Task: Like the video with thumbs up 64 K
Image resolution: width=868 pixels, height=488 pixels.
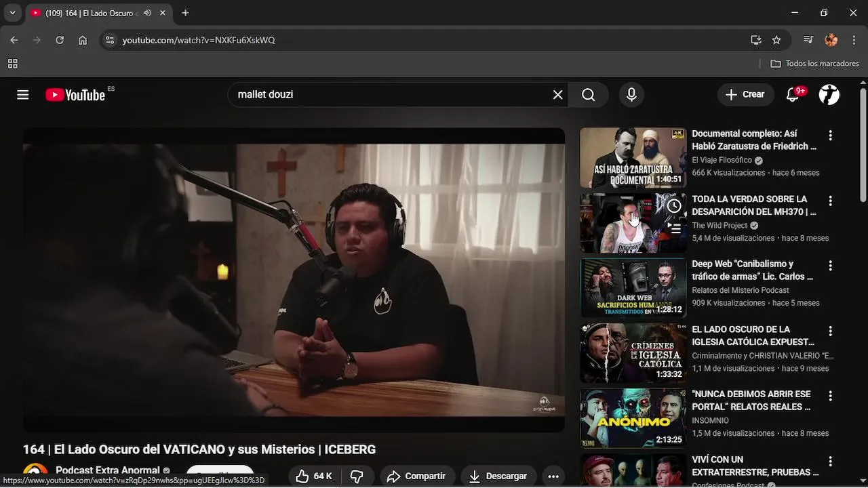Action: coord(314,476)
